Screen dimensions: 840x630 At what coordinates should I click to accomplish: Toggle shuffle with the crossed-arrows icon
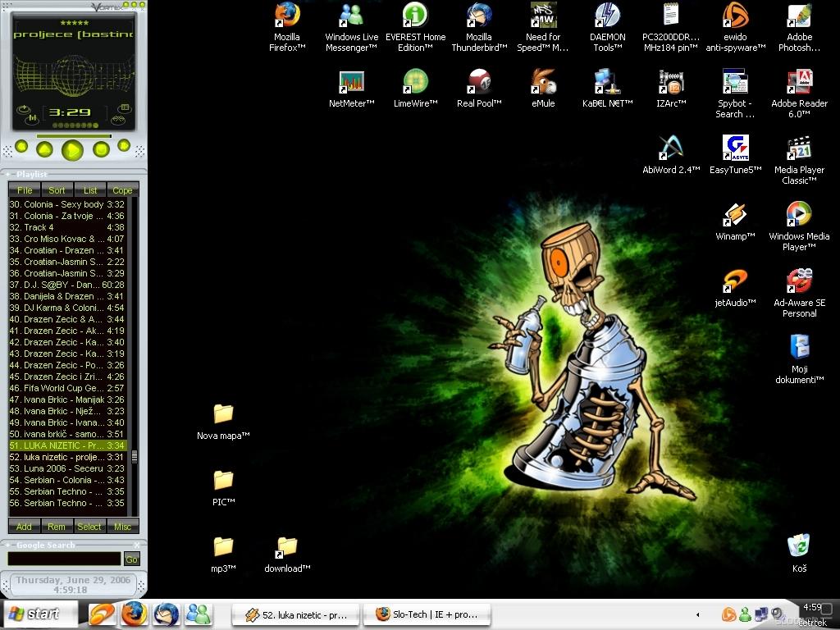click(118, 120)
